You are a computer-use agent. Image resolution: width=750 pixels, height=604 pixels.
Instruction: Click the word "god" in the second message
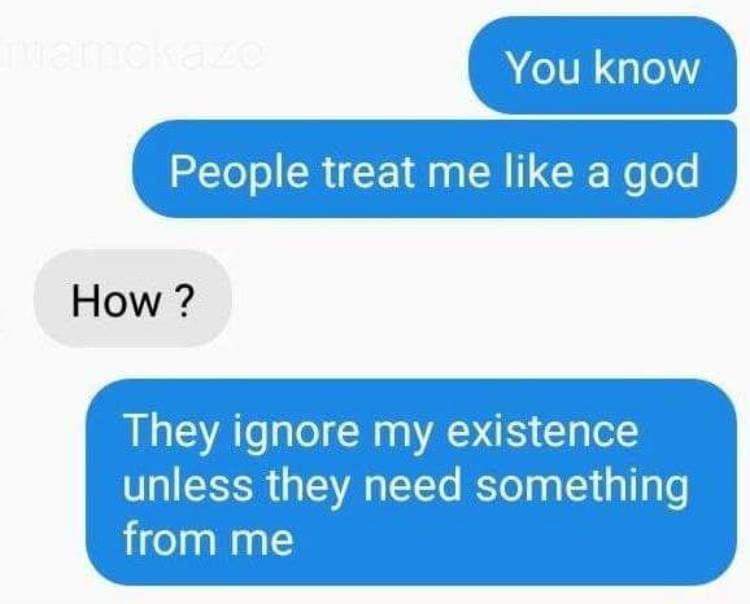[661, 175]
